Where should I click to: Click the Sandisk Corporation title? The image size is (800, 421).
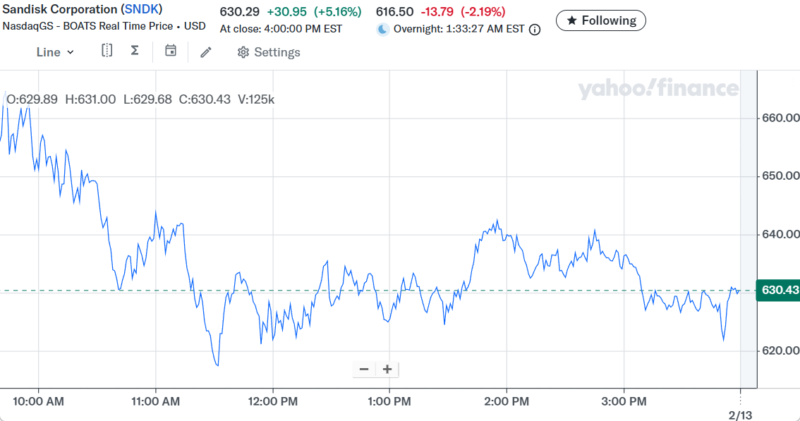58,10
